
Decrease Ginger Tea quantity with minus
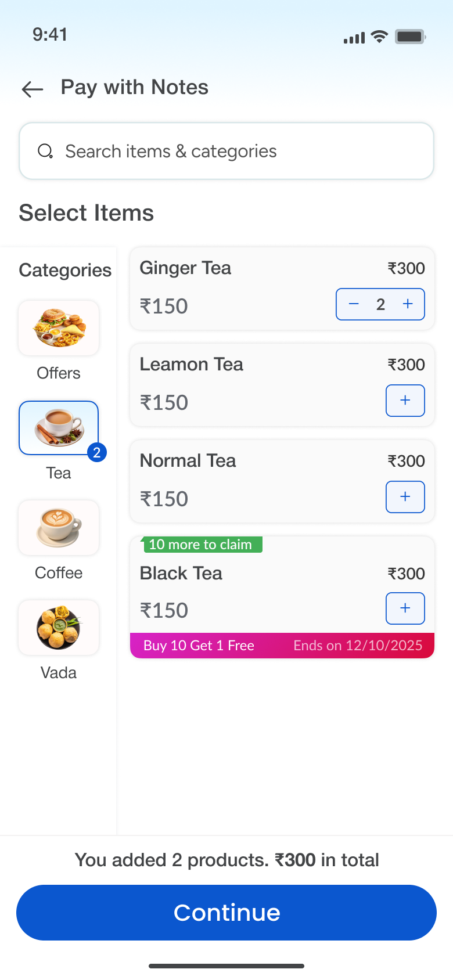(x=354, y=304)
